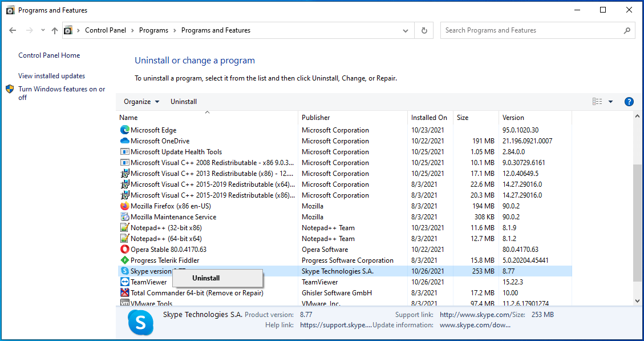Open Help using the question mark icon
This screenshot has width=644, height=341.
[629, 101]
